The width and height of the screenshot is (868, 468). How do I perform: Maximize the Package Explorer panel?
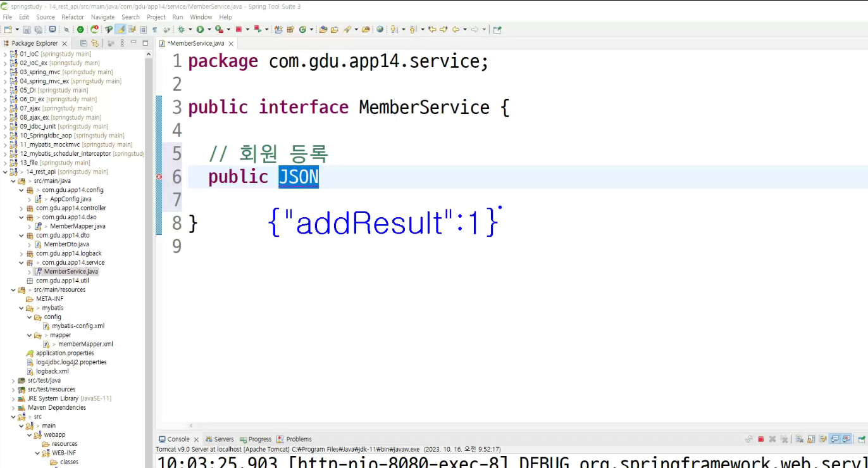tap(145, 43)
